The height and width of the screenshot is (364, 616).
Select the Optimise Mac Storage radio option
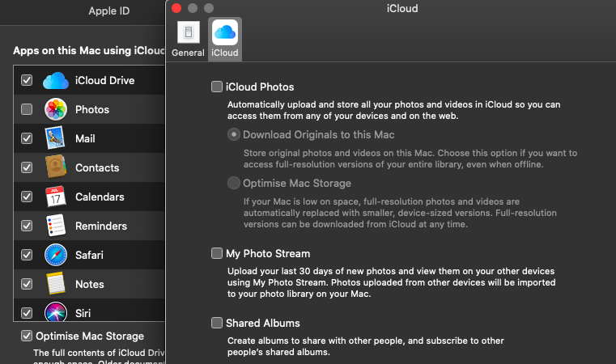click(234, 183)
